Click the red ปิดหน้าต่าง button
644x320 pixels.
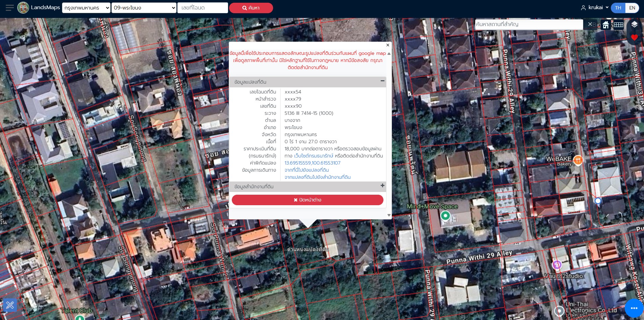coord(307,200)
